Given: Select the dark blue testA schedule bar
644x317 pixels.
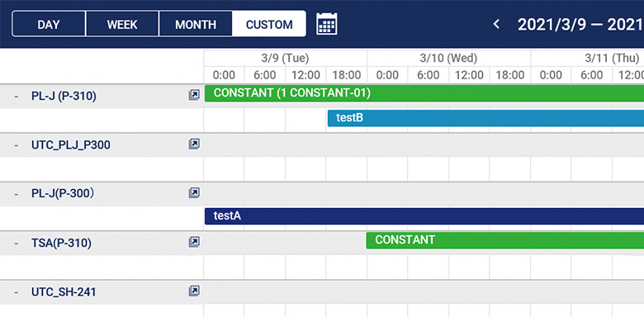Looking at the screenshot, I should click(424, 216).
